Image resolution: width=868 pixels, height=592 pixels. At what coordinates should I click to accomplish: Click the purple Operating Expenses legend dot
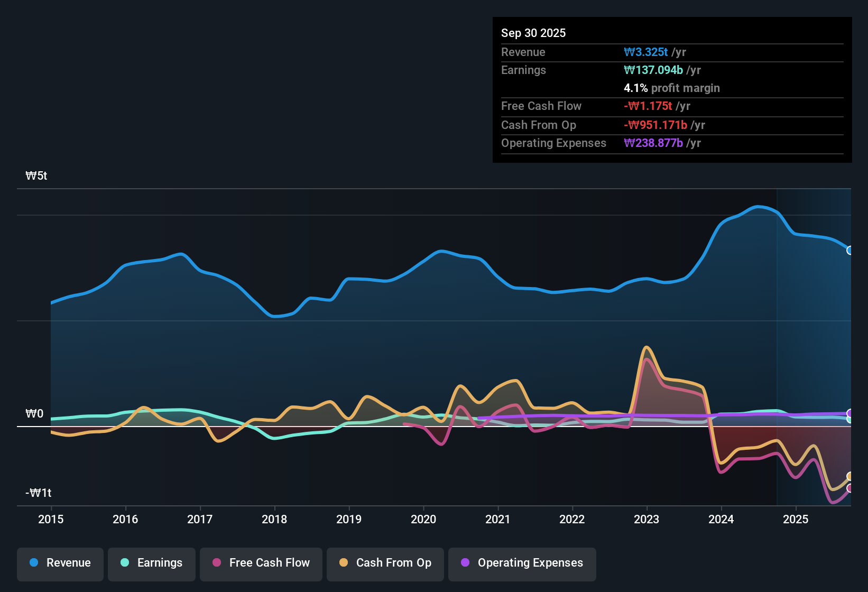coord(464,563)
